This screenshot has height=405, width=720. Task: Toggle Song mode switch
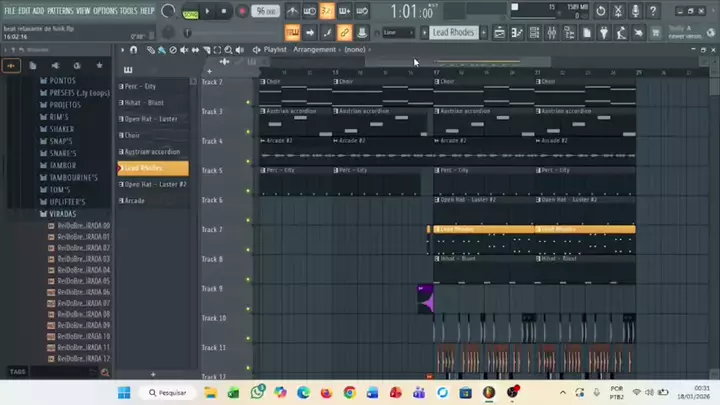(190, 11)
